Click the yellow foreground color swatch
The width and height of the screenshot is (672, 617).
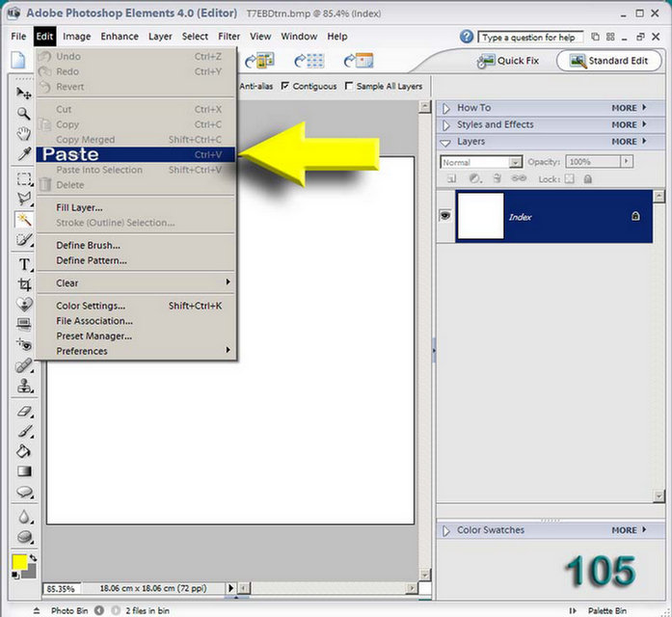pyautogui.click(x=19, y=562)
